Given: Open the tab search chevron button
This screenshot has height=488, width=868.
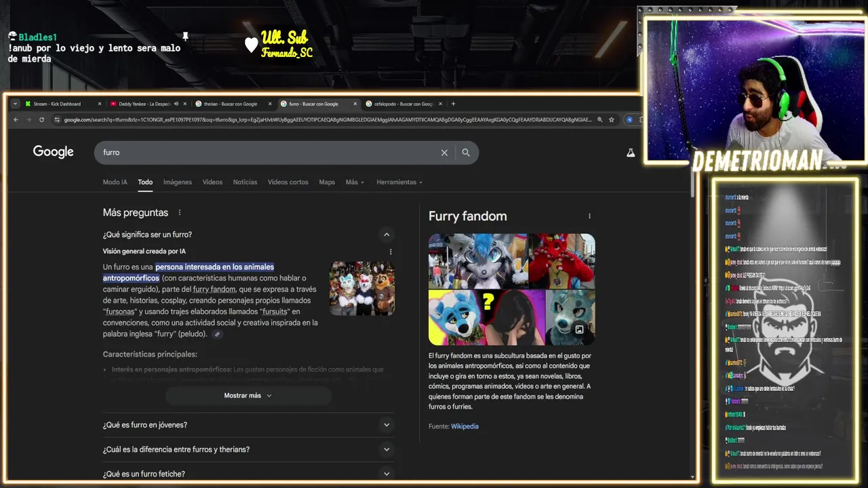Looking at the screenshot, I should 15,104.
